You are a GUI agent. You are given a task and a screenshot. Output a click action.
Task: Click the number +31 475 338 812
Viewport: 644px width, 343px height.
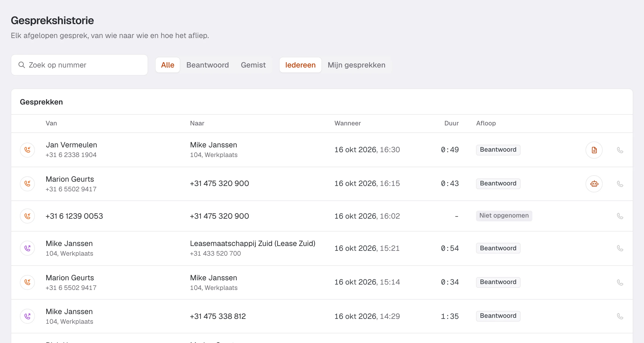pyautogui.click(x=218, y=316)
